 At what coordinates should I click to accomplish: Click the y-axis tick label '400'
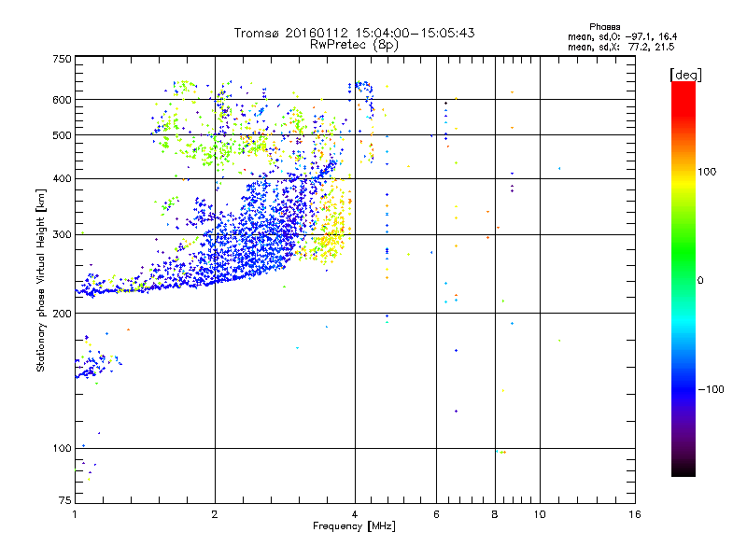[x=62, y=179]
